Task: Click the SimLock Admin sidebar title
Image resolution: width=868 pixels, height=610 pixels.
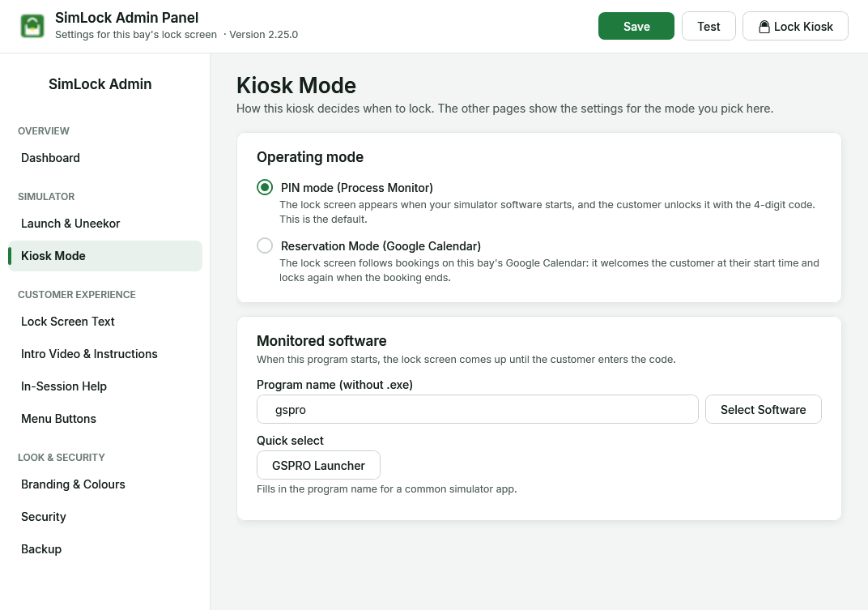Action: (x=100, y=84)
